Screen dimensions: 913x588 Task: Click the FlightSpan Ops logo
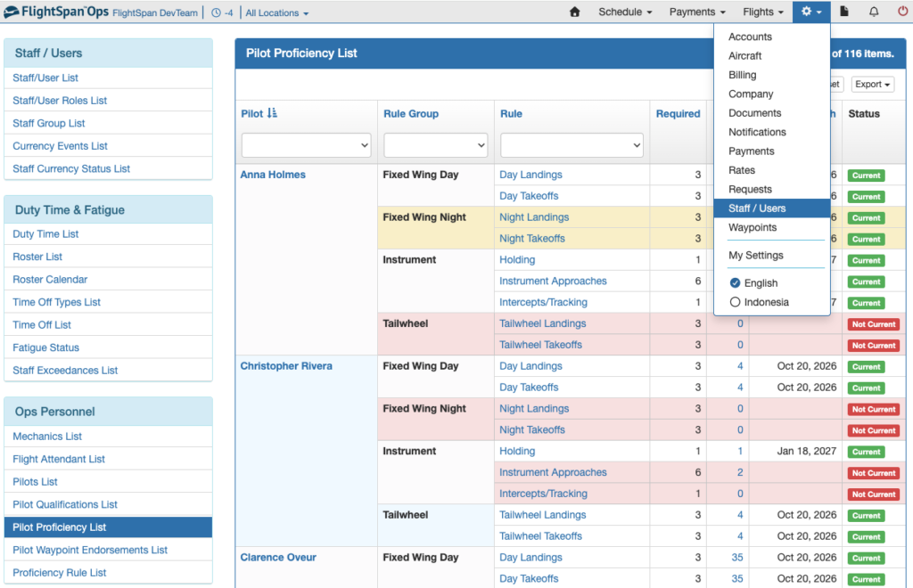56,12
